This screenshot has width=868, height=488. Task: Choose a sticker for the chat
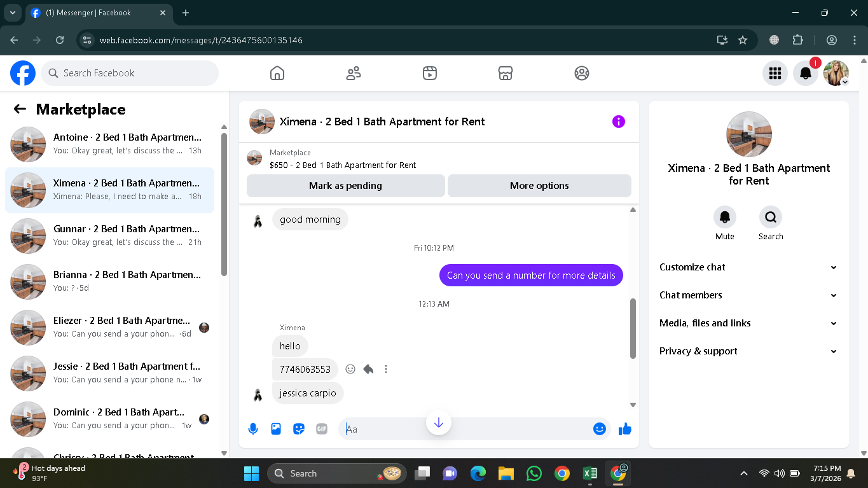click(299, 429)
